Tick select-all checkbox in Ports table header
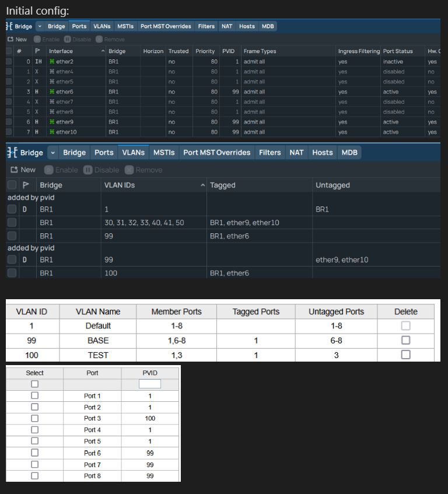The height and width of the screenshot is (494, 448). tap(9, 51)
